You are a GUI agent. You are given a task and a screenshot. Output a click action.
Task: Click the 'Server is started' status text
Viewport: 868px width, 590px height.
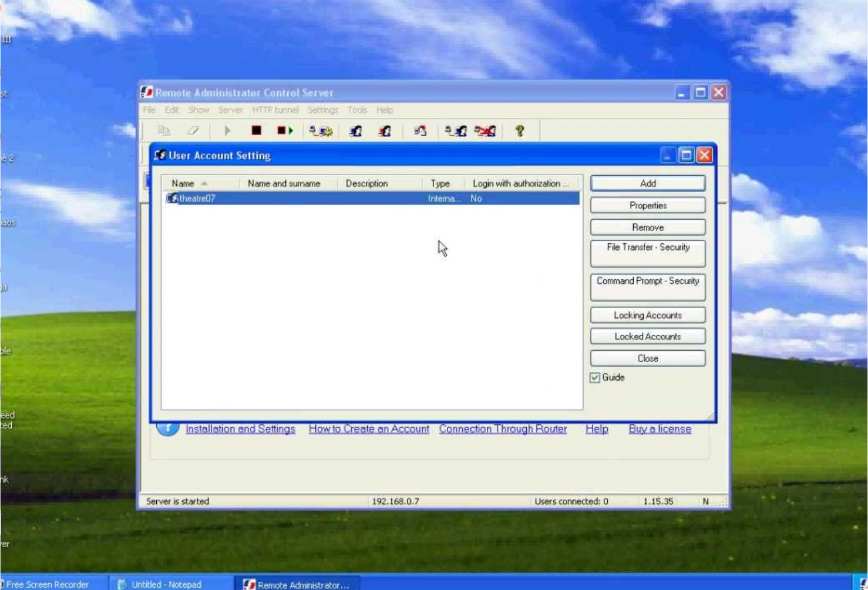point(177,501)
